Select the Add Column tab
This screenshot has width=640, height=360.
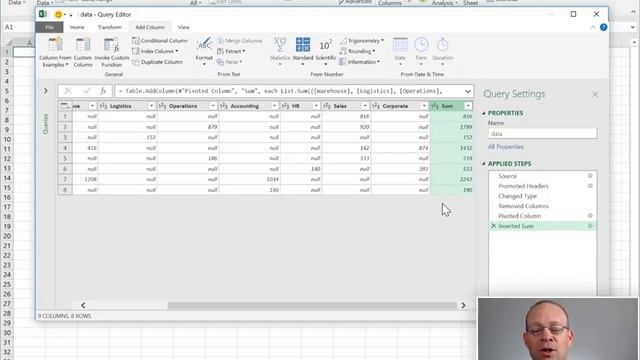click(150, 27)
